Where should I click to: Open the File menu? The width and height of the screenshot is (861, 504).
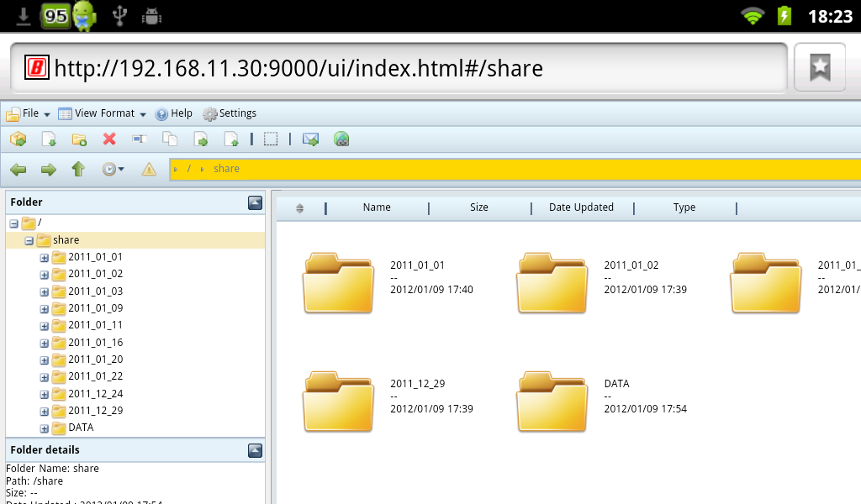pyautogui.click(x=28, y=113)
